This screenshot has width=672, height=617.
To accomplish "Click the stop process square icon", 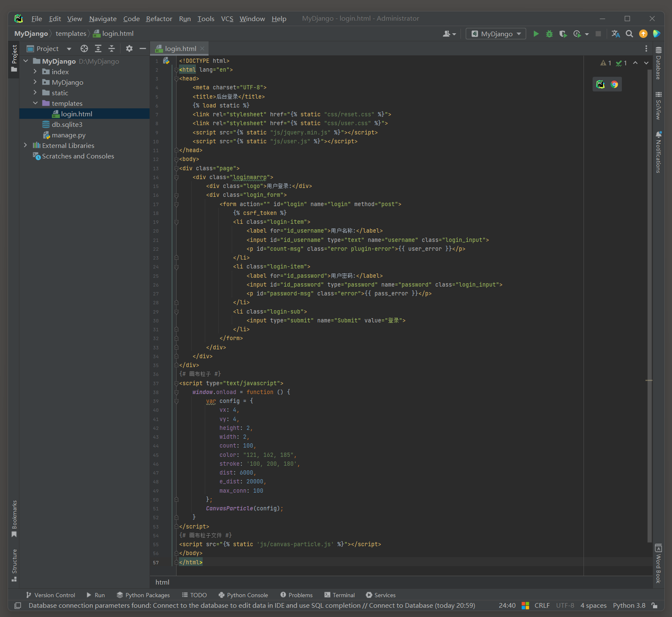I will (x=598, y=34).
